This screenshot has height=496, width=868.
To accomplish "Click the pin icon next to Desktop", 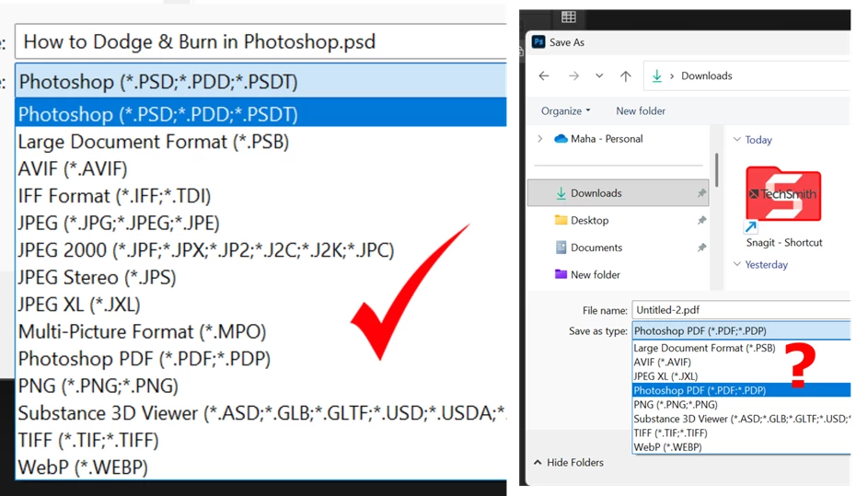I will coord(701,220).
